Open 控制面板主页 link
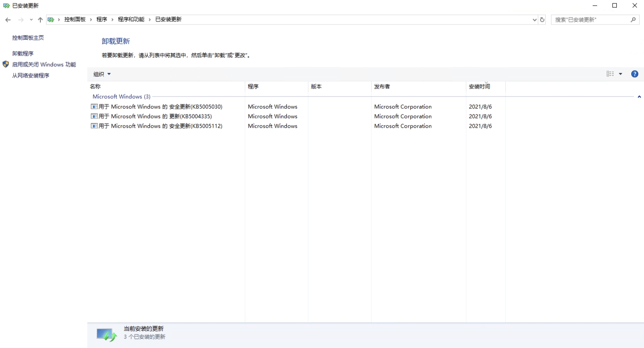Image resolution: width=644 pixels, height=348 pixels. click(x=28, y=38)
